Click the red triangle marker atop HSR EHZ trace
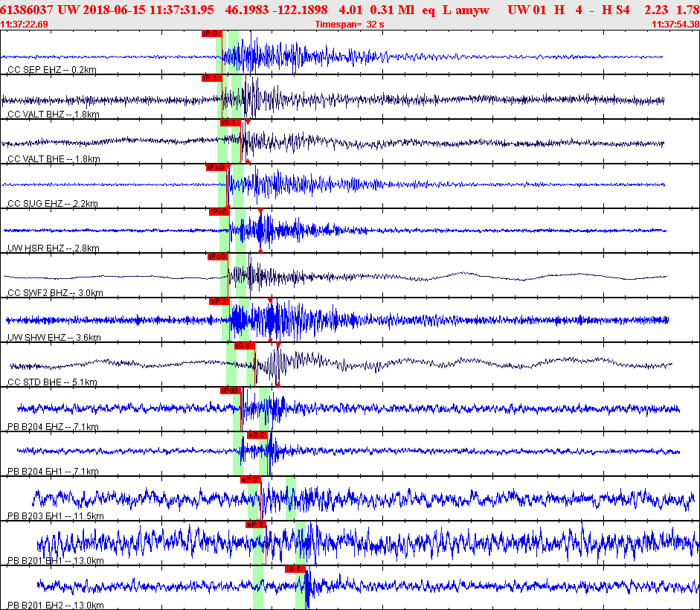Image resolution: width=700 pixels, height=610 pixels. [260, 212]
